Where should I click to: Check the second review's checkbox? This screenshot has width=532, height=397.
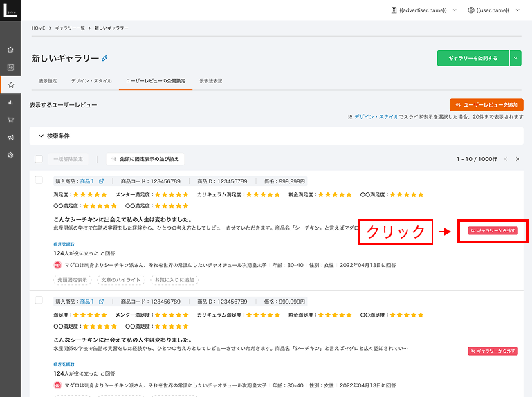(x=39, y=300)
